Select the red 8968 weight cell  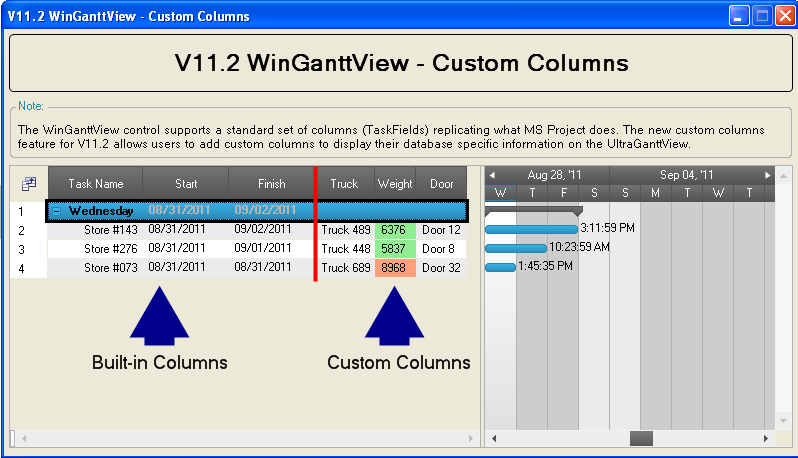click(x=395, y=268)
